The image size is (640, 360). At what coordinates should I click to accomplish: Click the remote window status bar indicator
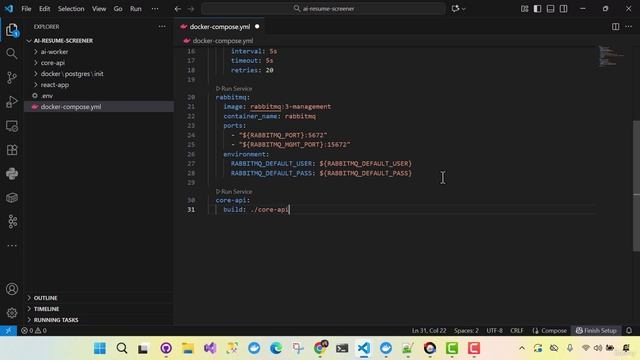[8, 331]
